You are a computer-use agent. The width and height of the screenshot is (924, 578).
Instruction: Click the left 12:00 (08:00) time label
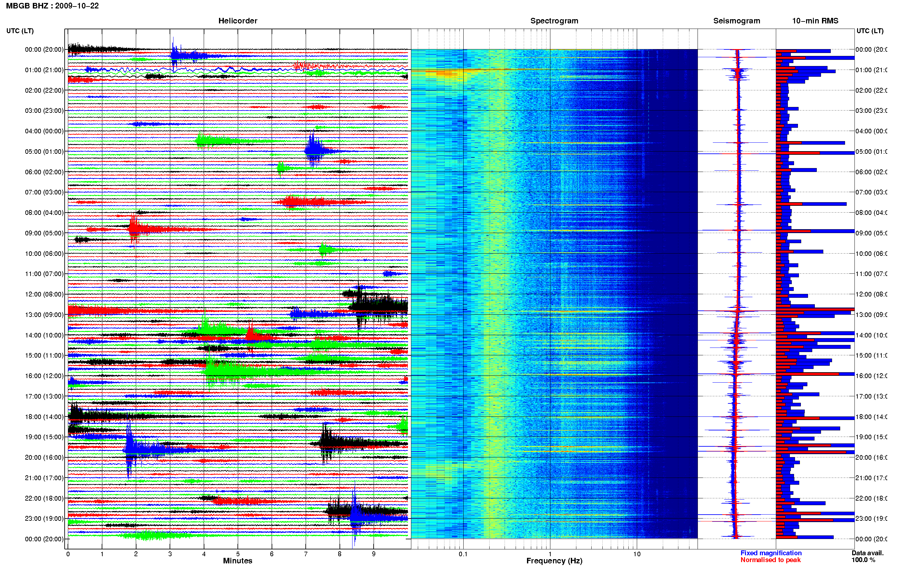click(x=44, y=294)
